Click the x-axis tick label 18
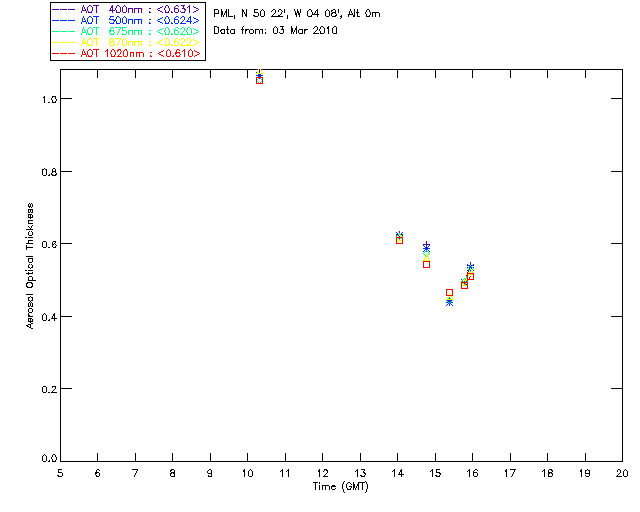This screenshot has height=512, width=640. 547,473
